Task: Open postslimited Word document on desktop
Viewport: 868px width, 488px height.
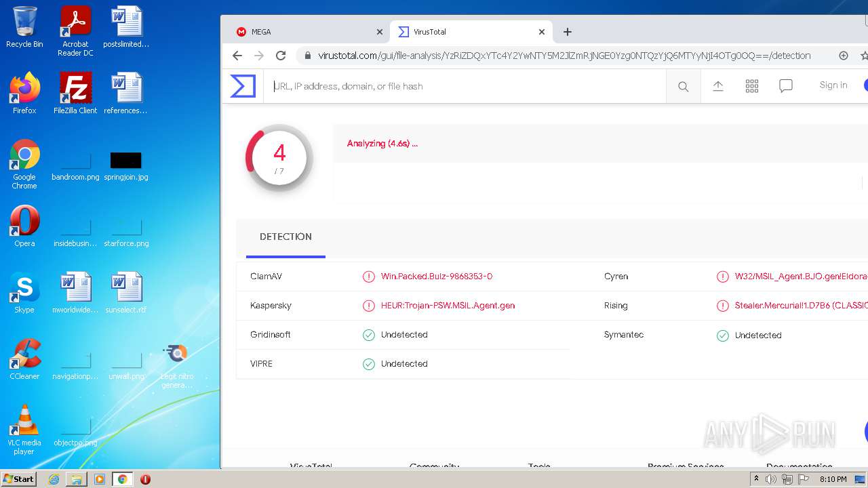Action: [x=126, y=27]
